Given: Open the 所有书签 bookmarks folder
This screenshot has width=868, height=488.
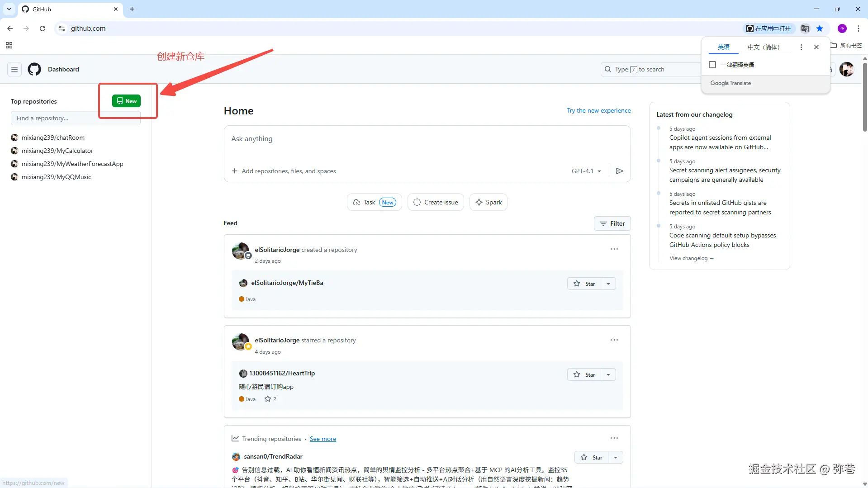Looking at the screenshot, I should tap(846, 45).
